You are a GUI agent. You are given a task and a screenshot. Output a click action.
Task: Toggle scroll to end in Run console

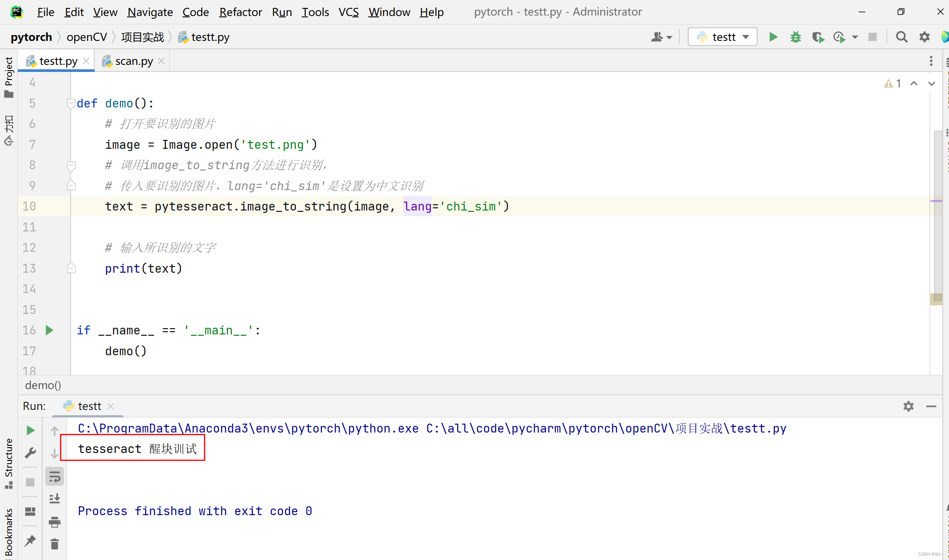coord(55,499)
